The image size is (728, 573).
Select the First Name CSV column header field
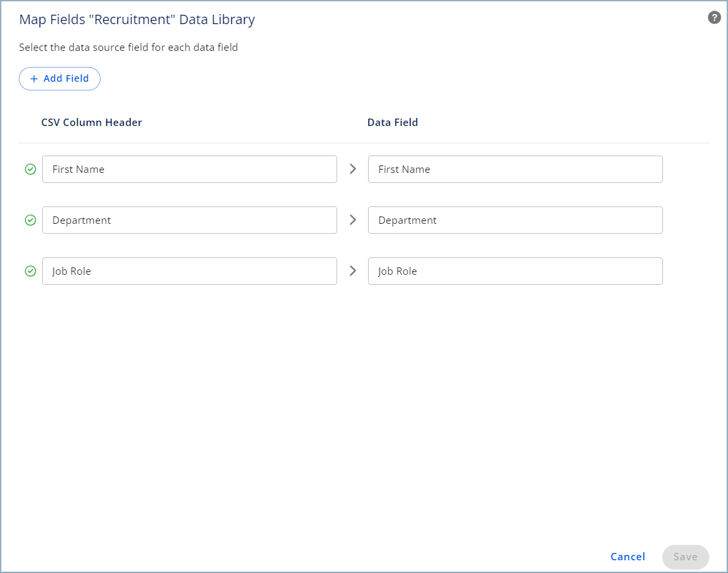point(189,170)
